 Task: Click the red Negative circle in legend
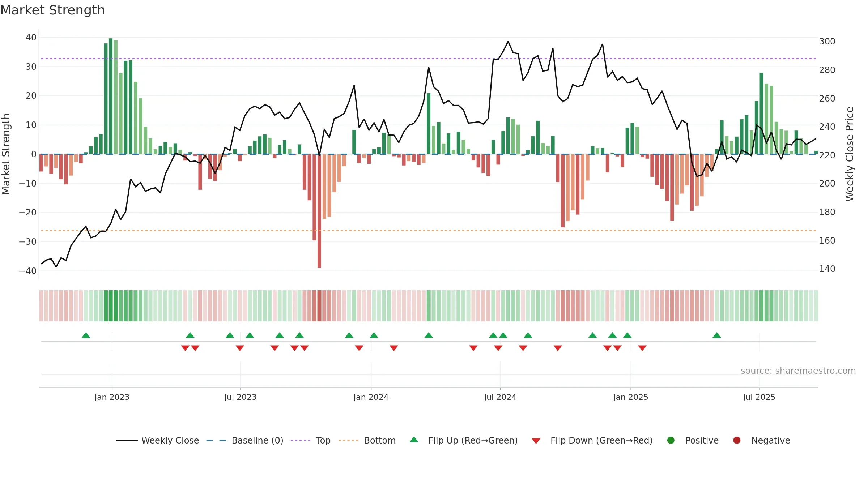pos(737,440)
